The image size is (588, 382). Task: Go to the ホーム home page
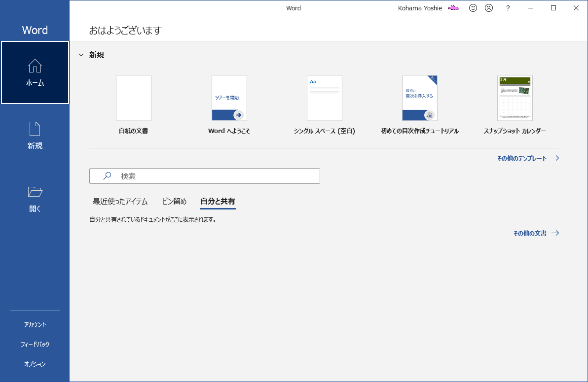(35, 72)
